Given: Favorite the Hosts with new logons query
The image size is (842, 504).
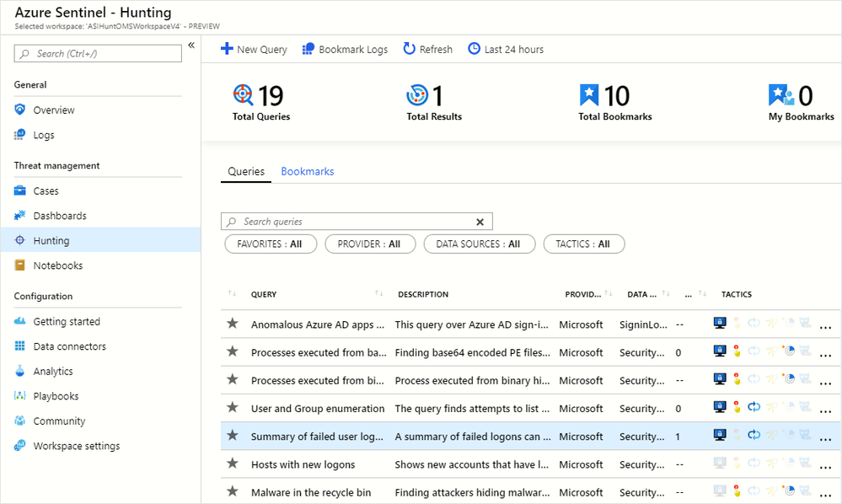Looking at the screenshot, I should point(232,463).
